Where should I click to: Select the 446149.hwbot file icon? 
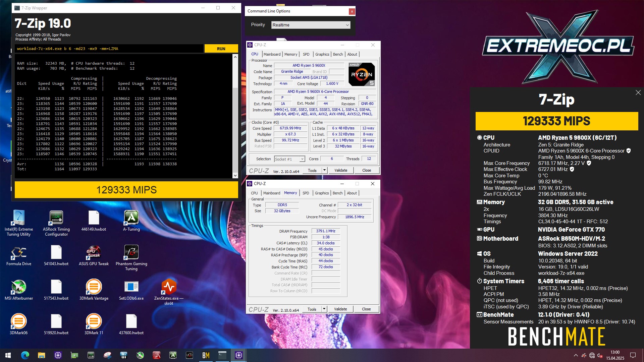click(x=94, y=221)
